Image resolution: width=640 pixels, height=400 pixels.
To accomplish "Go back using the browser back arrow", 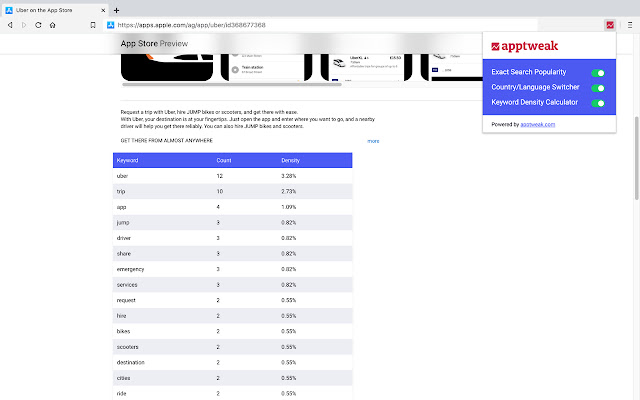I will coord(10,25).
